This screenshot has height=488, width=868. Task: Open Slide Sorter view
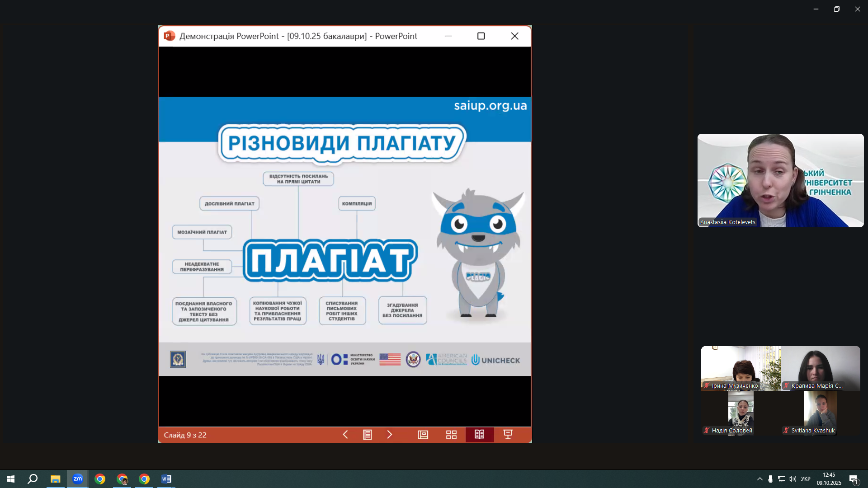tap(451, 434)
